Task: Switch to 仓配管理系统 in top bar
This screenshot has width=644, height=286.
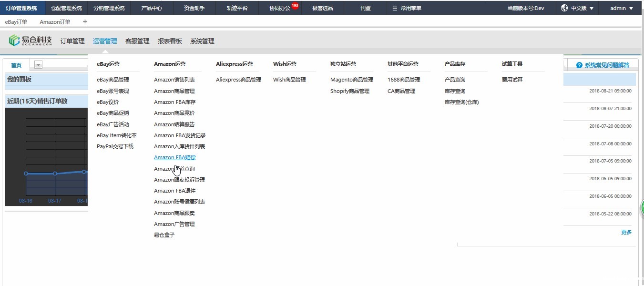Action: tap(66, 8)
